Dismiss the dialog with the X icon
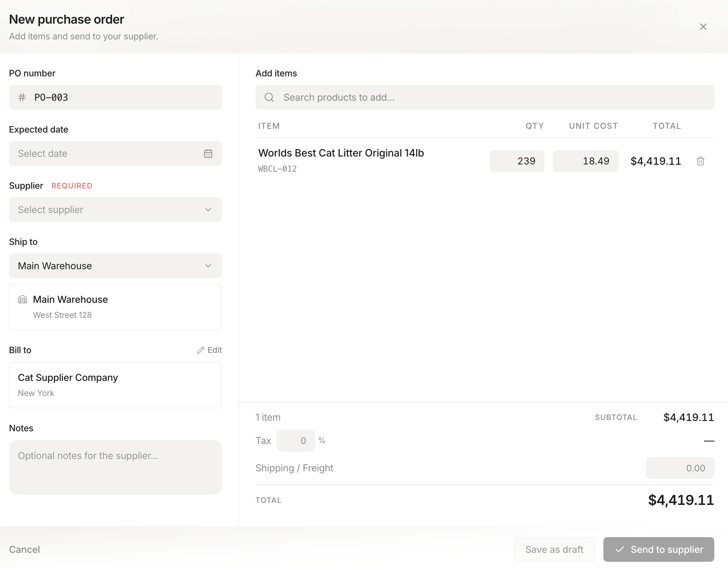Screen dimensions: 728x570 click(703, 26)
